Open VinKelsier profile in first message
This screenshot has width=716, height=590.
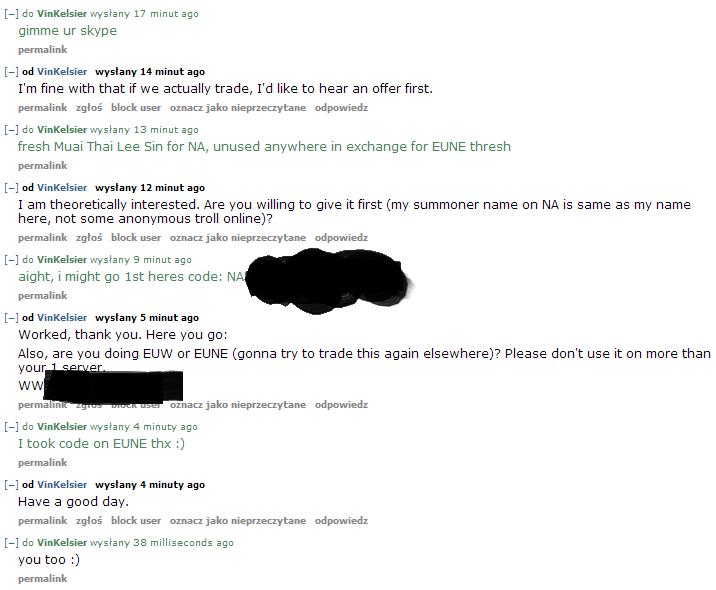(x=62, y=14)
